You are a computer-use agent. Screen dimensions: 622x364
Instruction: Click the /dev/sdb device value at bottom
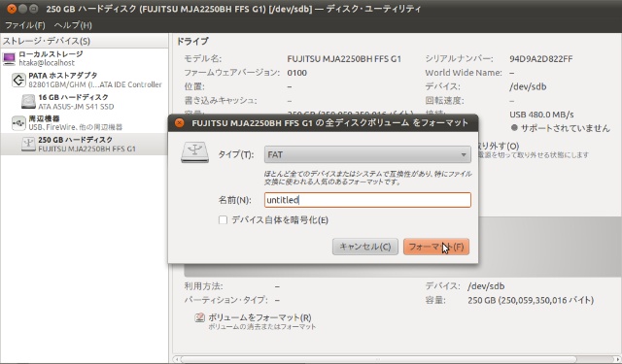(486, 286)
